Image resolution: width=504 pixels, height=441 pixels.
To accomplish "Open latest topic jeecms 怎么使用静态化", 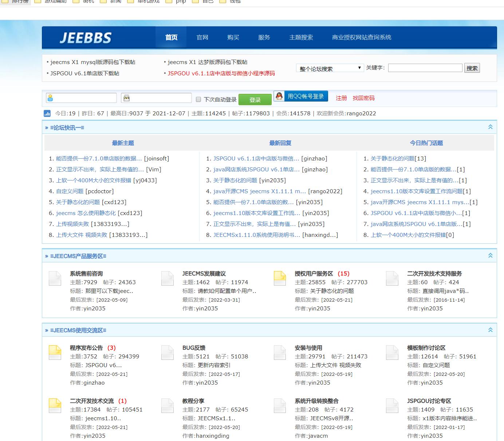I will pyautogui.click(x=86, y=213).
